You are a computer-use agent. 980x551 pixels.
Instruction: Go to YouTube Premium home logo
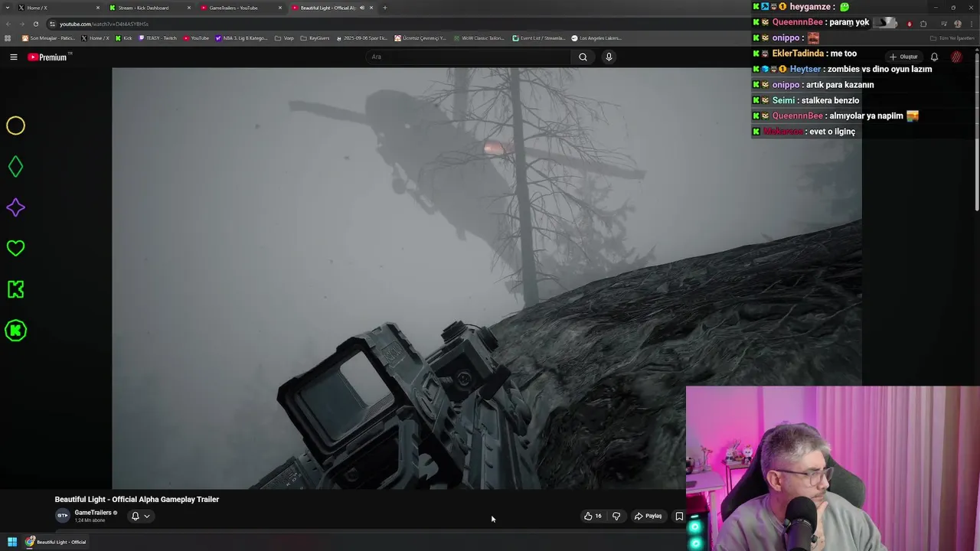(47, 57)
